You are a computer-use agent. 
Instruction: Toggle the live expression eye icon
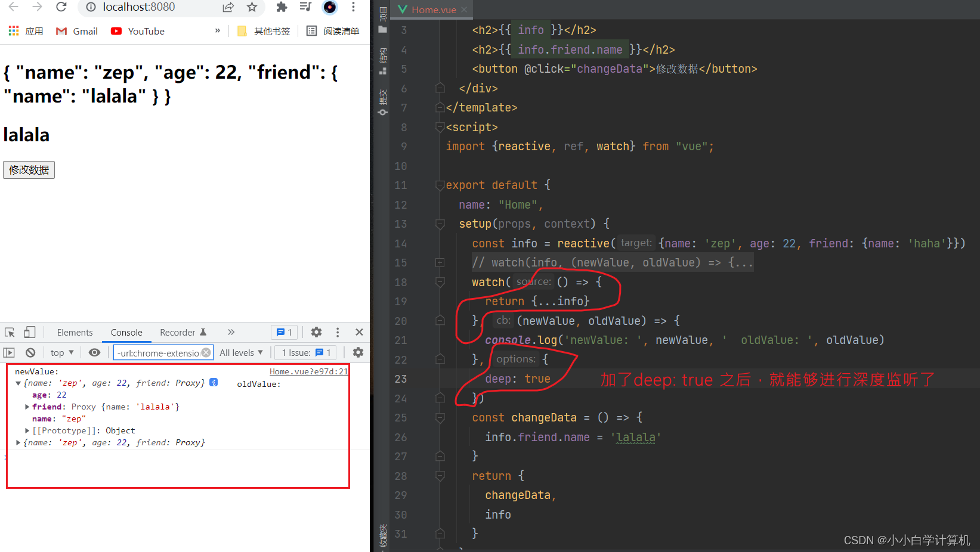[x=94, y=352]
